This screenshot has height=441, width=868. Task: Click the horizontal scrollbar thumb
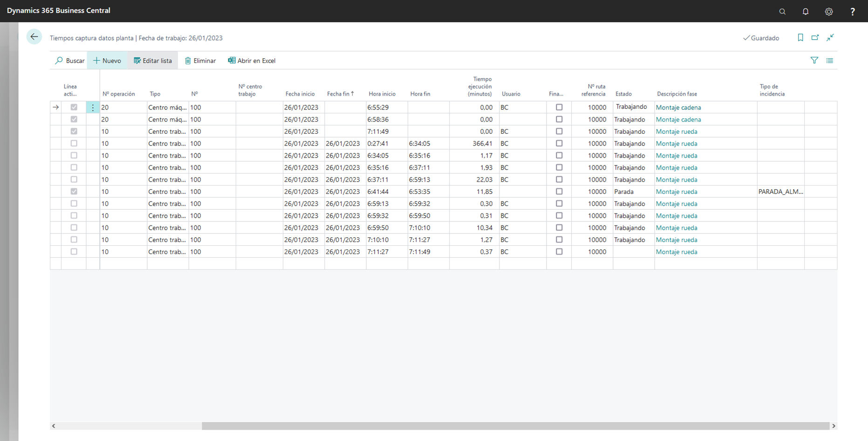[x=515, y=426]
